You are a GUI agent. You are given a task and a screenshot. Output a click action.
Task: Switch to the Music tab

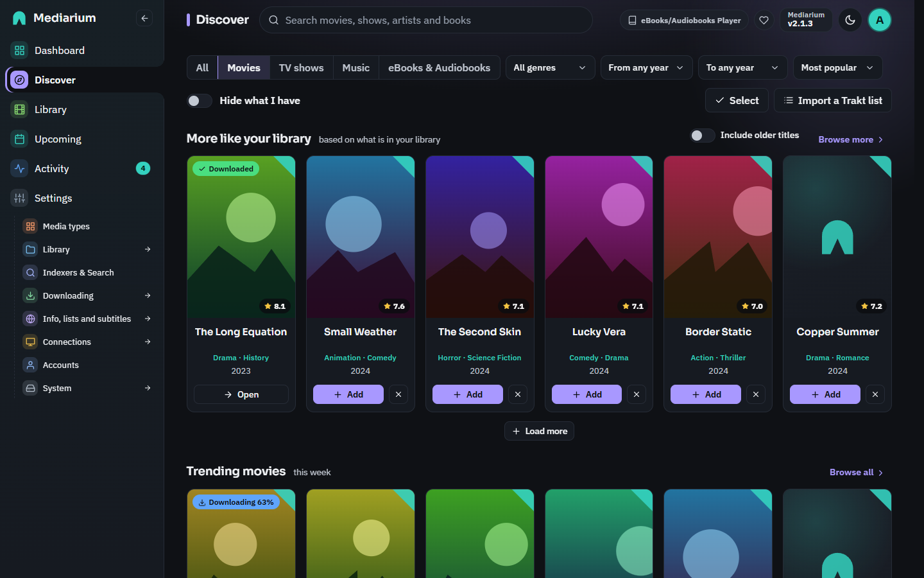[x=356, y=67]
